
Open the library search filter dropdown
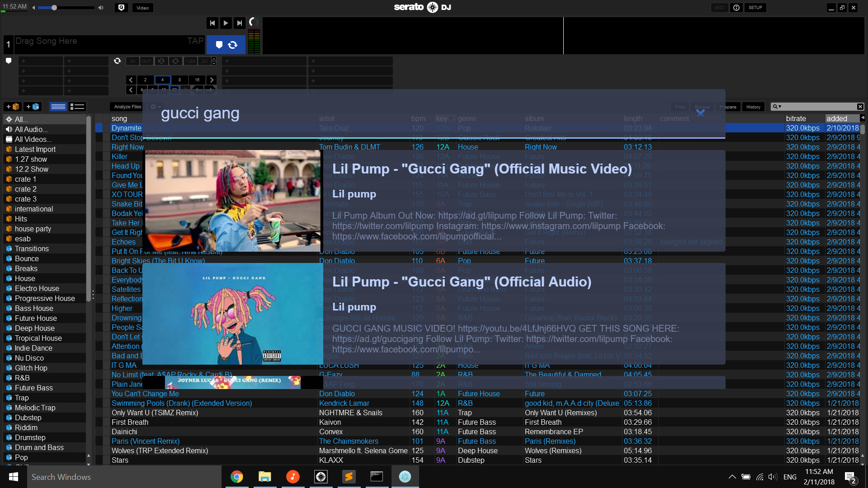(777, 107)
